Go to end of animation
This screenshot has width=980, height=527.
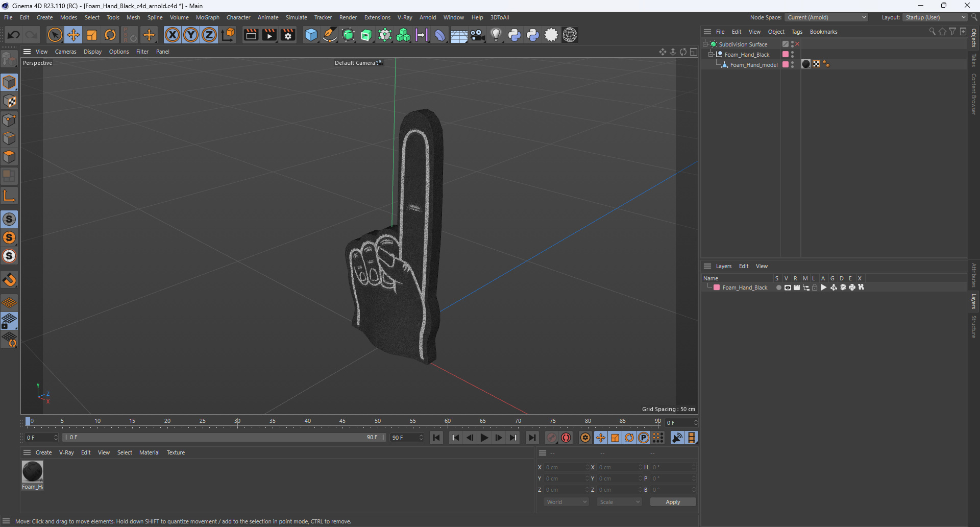[532, 438]
